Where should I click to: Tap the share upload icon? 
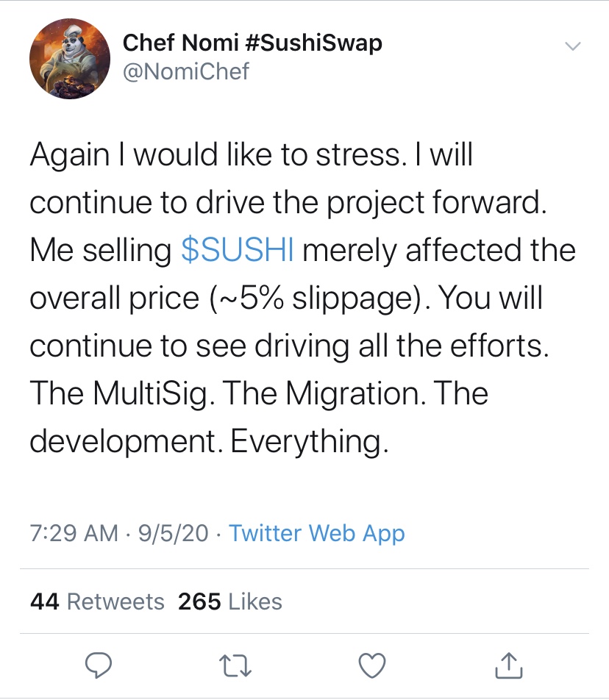point(509,665)
